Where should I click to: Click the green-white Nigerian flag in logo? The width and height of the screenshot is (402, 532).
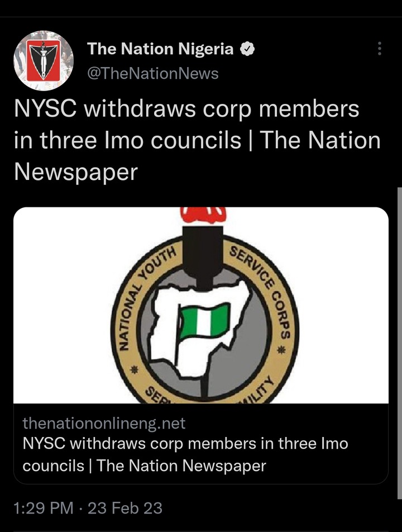(204, 321)
